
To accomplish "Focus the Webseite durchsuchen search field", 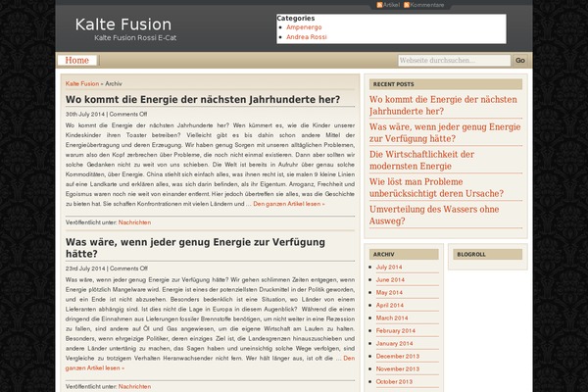I will click(x=454, y=61).
